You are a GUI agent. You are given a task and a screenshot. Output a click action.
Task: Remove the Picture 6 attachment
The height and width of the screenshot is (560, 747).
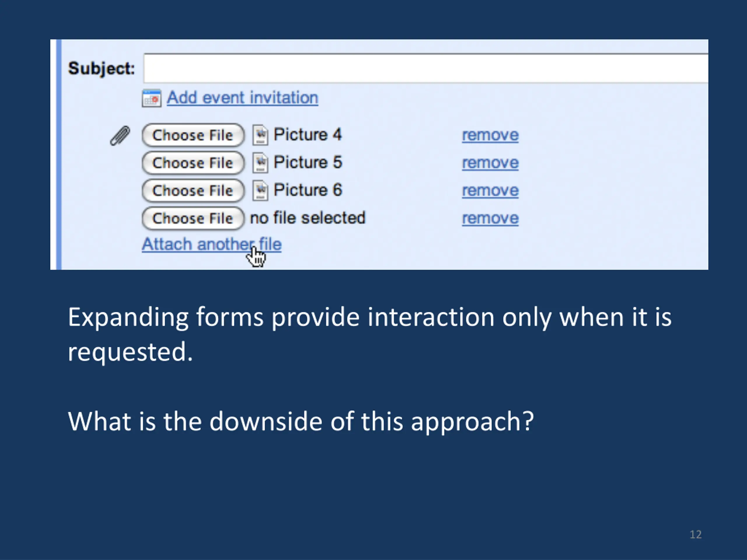[x=490, y=191]
